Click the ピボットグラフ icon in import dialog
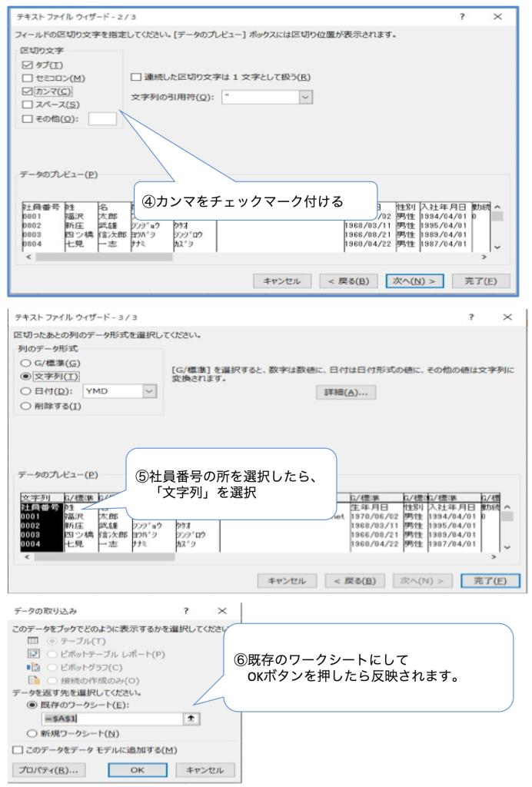 click(x=32, y=667)
